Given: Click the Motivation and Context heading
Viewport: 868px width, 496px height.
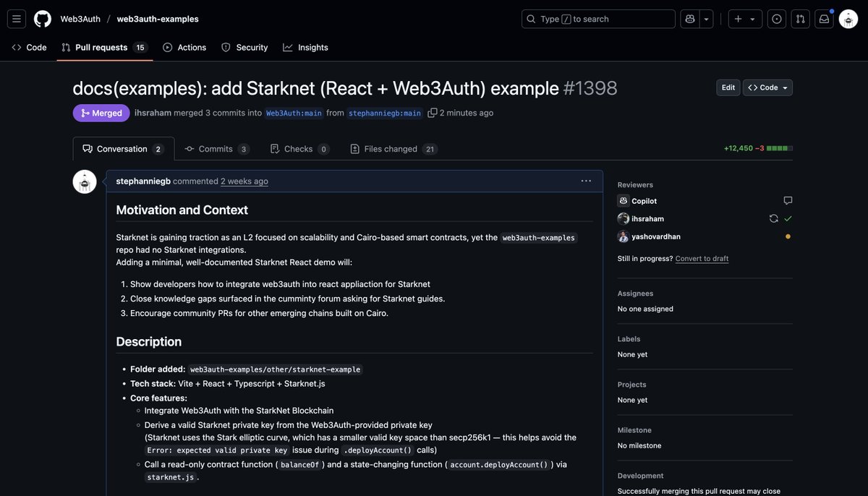Looking at the screenshot, I should coord(182,210).
